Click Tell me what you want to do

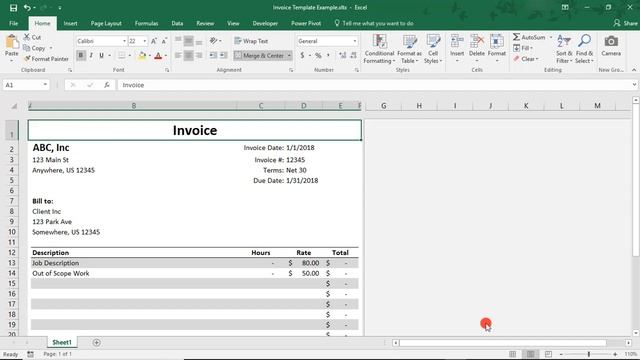[374, 23]
